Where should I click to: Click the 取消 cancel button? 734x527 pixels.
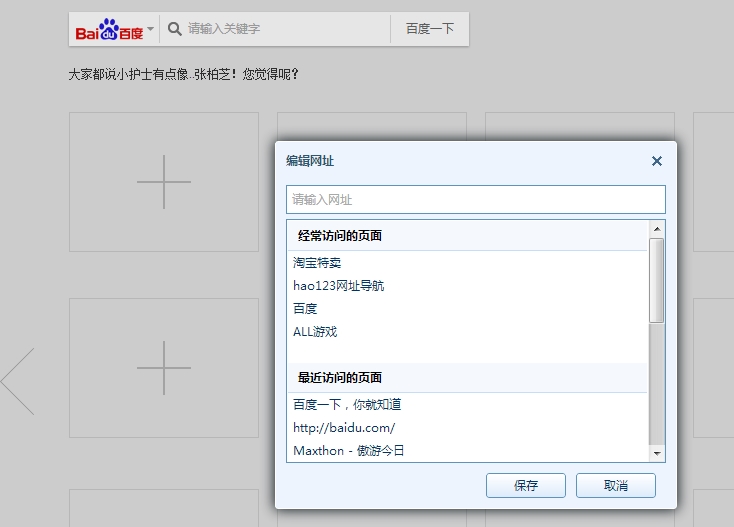pos(616,485)
